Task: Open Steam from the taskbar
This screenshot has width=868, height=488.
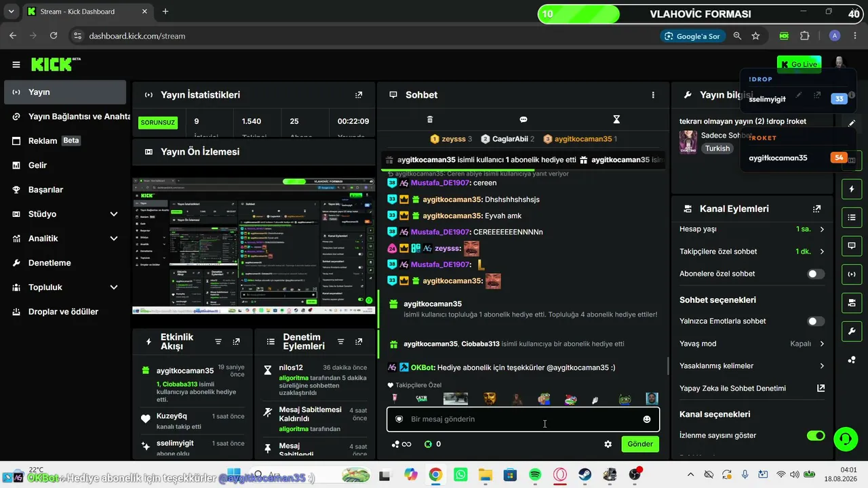Action: click(x=585, y=474)
